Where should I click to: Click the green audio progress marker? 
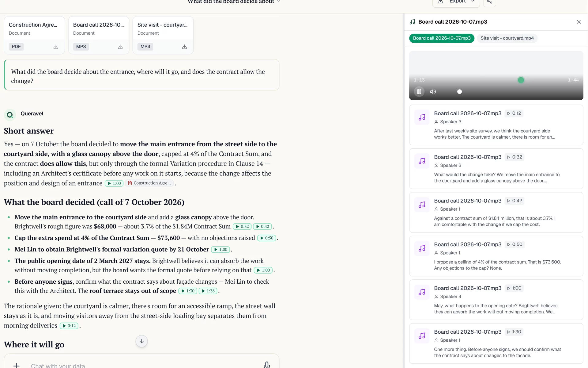tap(521, 80)
